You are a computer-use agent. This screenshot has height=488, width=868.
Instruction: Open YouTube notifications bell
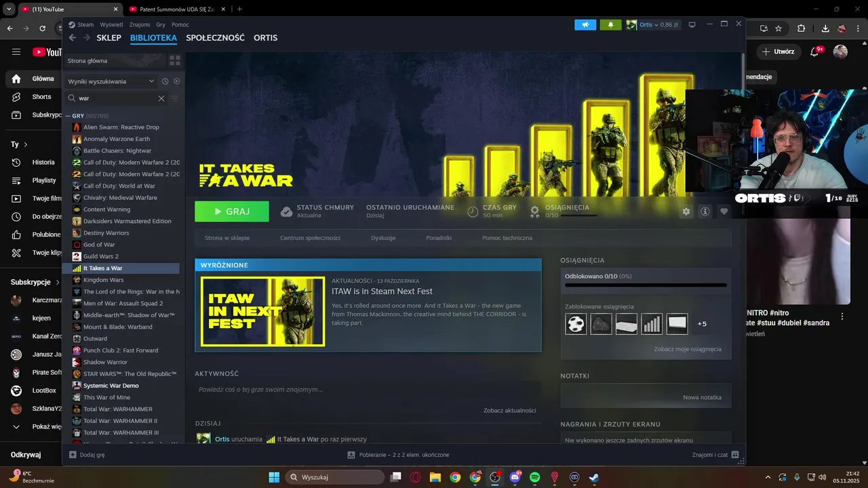(816, 52)
